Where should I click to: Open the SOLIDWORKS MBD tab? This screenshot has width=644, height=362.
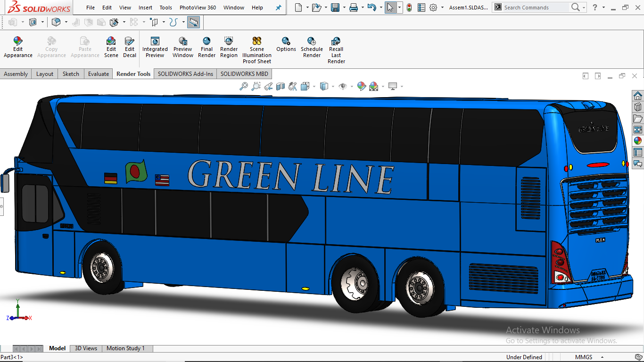coord(244,74)
